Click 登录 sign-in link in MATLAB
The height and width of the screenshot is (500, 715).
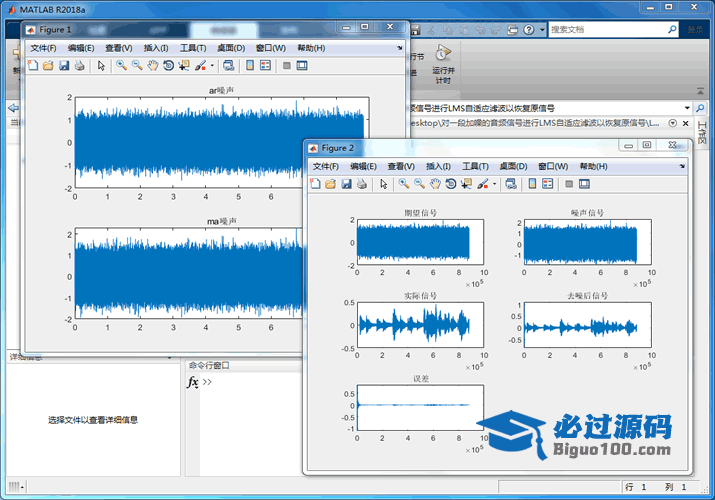point(695,30)
